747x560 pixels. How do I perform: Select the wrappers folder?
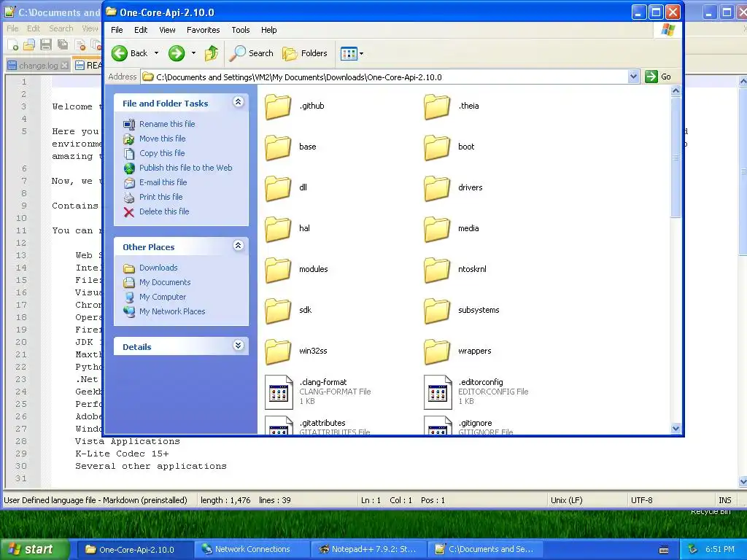pyautogui.click(x=458, y=351)
